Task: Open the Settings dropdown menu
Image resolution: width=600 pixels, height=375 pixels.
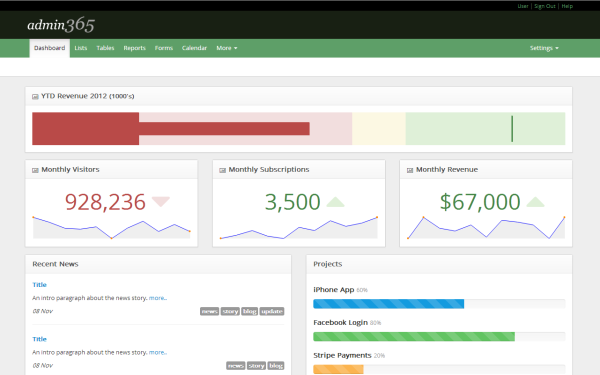Action: click(544, 48)
